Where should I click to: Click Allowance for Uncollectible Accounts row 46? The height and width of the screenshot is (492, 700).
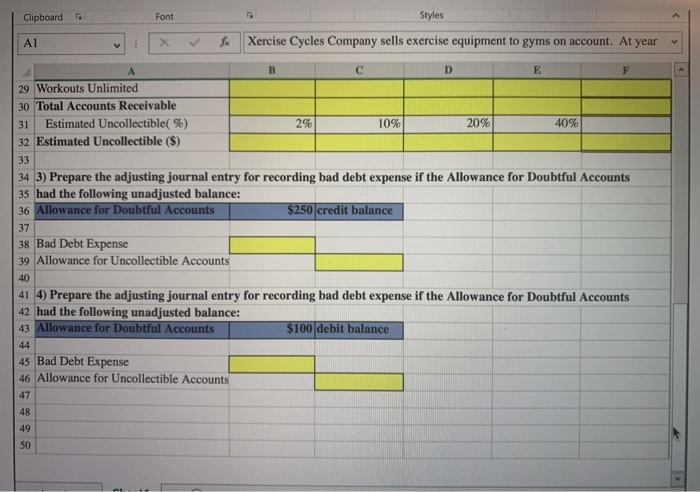pos(133,379)
